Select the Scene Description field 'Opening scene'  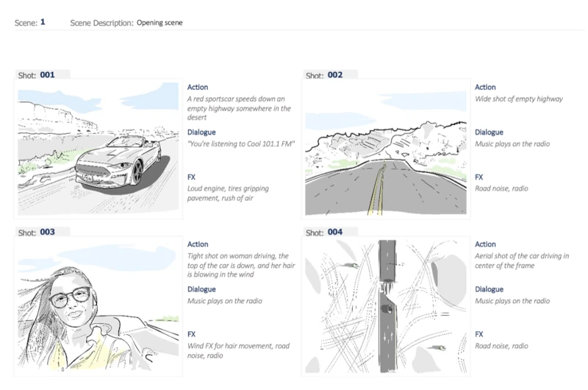159,23
